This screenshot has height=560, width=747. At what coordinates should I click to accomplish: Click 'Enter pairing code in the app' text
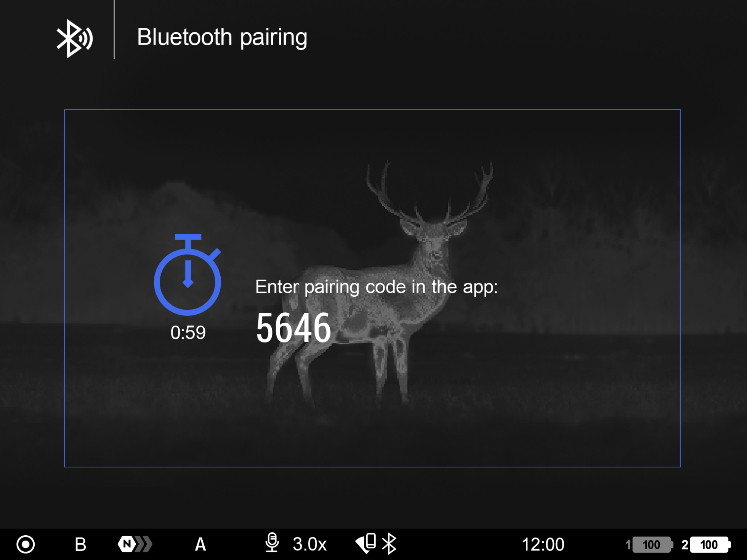(x=376, y=287)
